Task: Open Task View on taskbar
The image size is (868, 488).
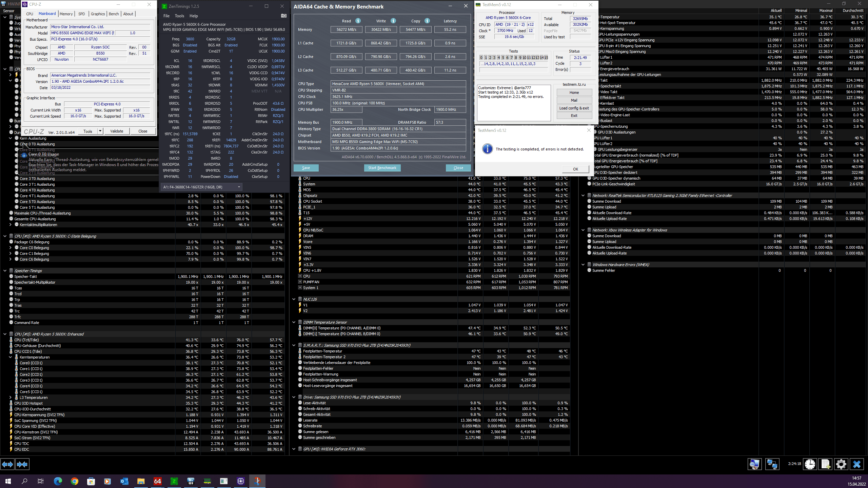Action: [x=41, y=481]
